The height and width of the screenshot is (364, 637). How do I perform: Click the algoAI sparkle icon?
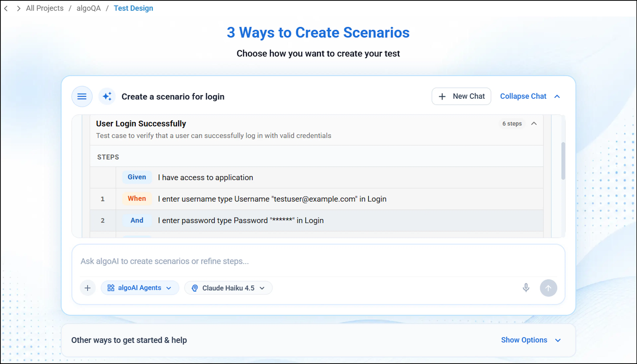click(x=107, y=97)
